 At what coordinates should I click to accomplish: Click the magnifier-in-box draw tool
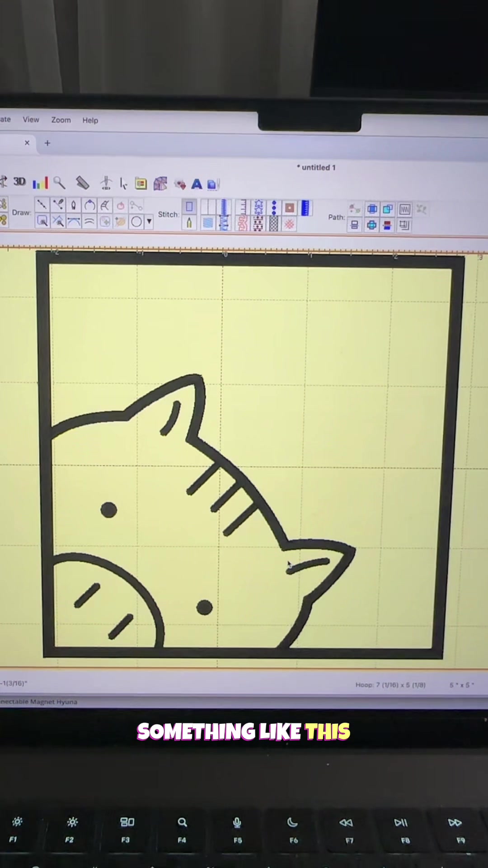pyautogui.click(x=42, y=221)
